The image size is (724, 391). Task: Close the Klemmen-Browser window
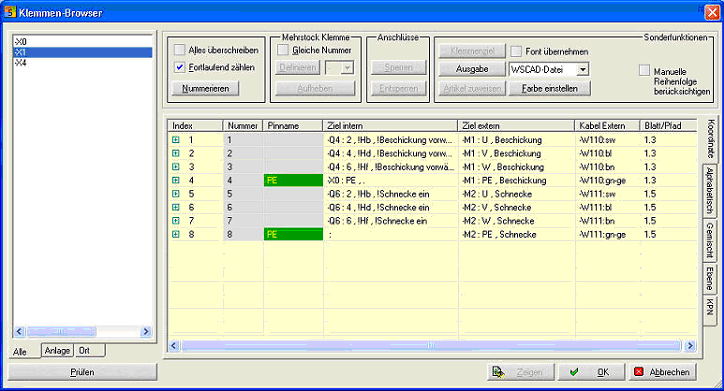[x=712, y=12]
